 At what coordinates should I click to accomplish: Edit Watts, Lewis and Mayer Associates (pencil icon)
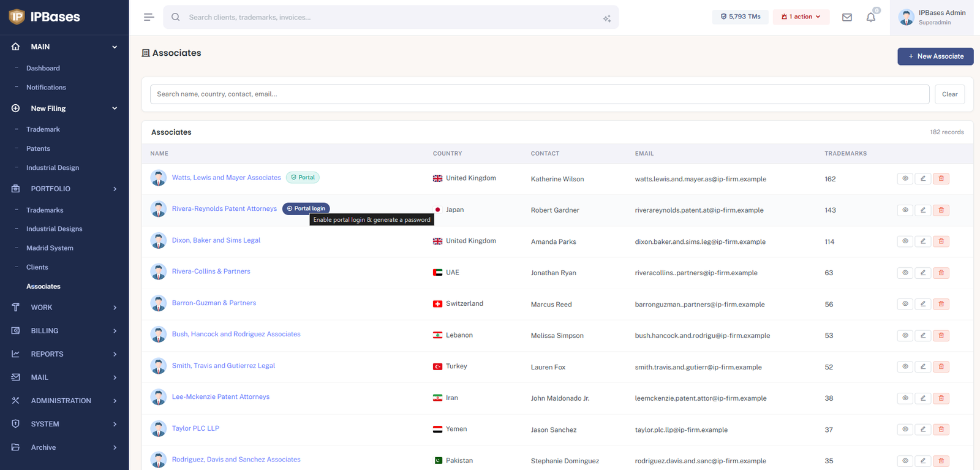tap(923, 178)
